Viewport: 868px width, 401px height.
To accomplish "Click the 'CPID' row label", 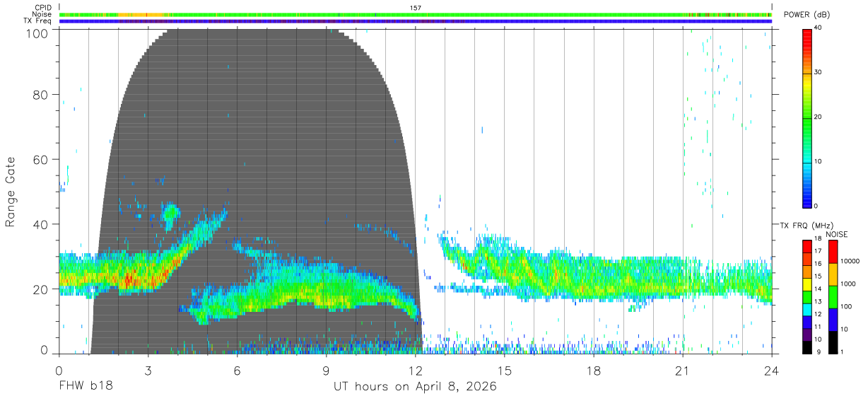I will click(43, 8).
